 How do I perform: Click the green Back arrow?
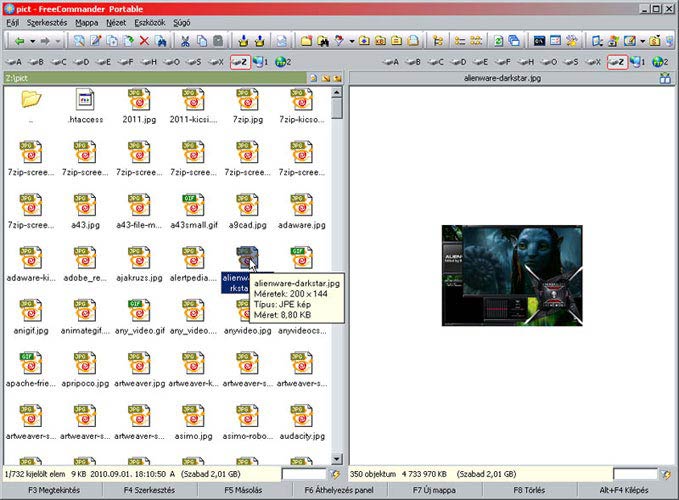tap(19, 41)
